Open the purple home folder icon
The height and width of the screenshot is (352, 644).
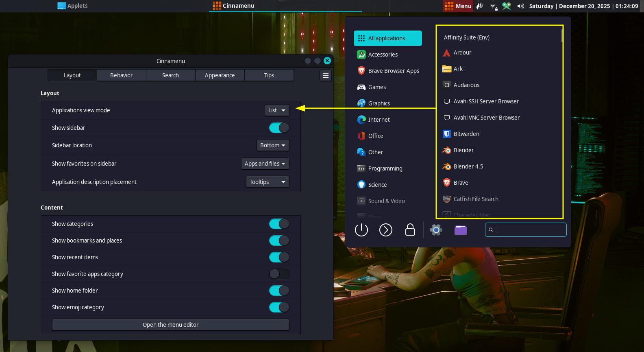(x=460, y=230)
